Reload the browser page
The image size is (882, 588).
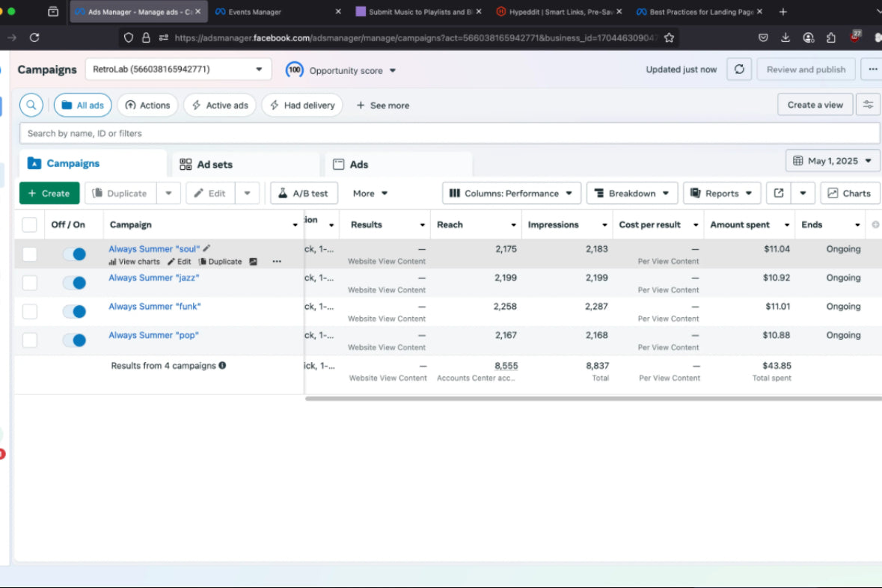[x=34, y=37]
